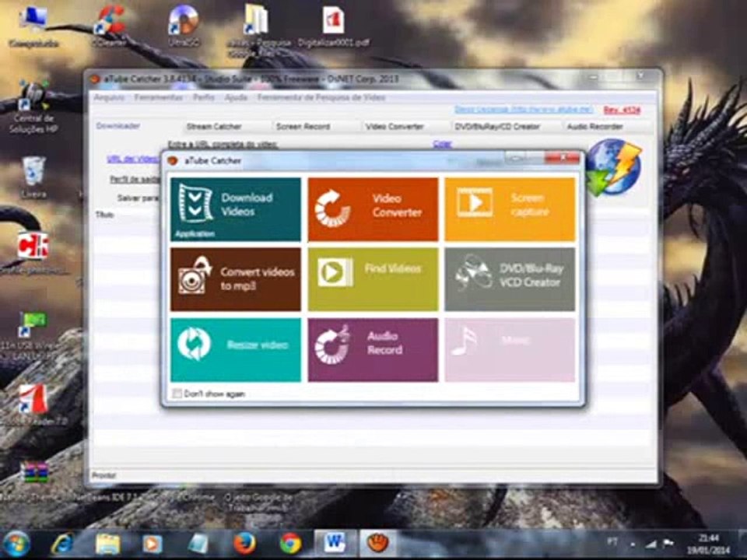Open Windows Explorer folder in taskbar

107,544
